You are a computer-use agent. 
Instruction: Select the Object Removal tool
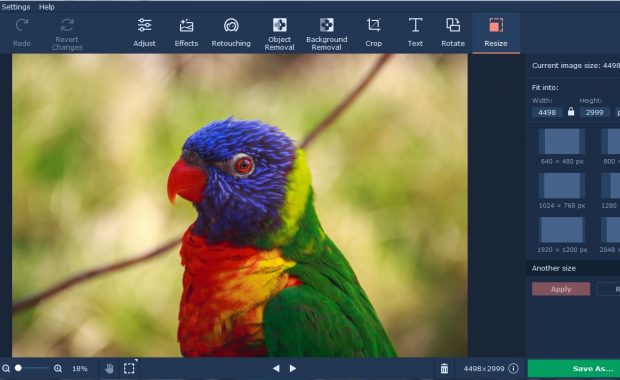tap(280, 34)
